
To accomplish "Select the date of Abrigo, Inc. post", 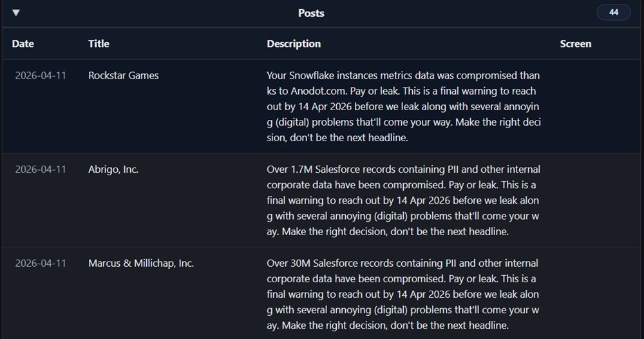I will 41,169.
